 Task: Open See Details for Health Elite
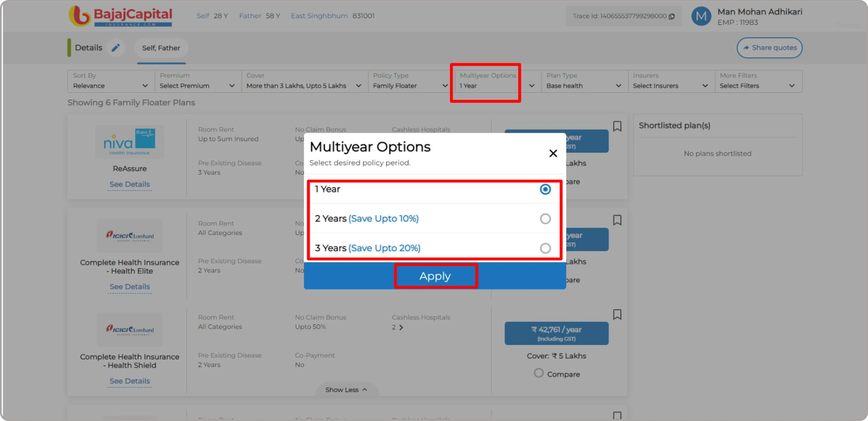click(129, 287)
